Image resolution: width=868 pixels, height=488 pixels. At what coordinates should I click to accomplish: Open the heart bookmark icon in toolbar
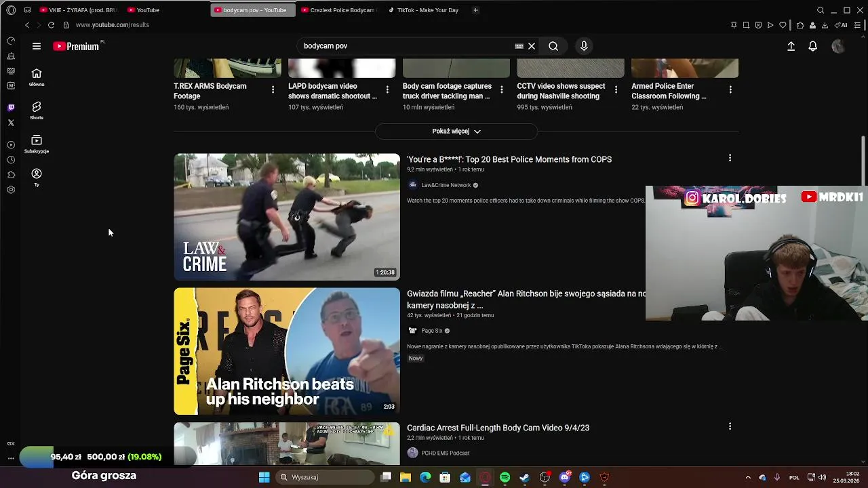tap(783, 25)
